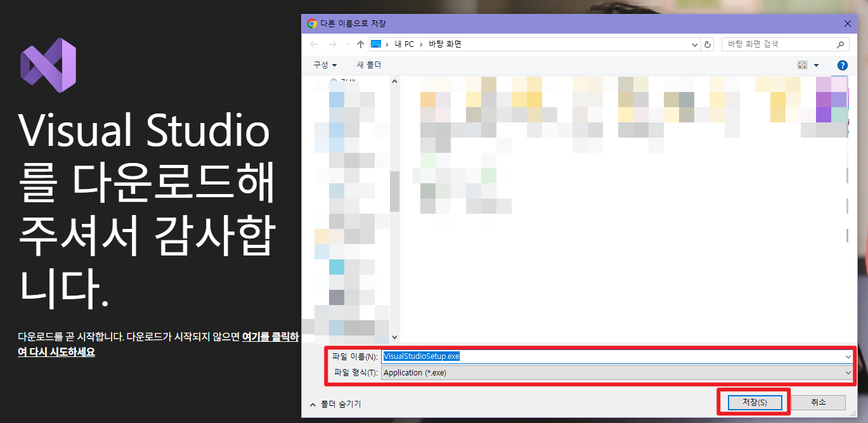Screen dimensions: 868x423
Task: Open the help icon
Action: pos(843,65)
